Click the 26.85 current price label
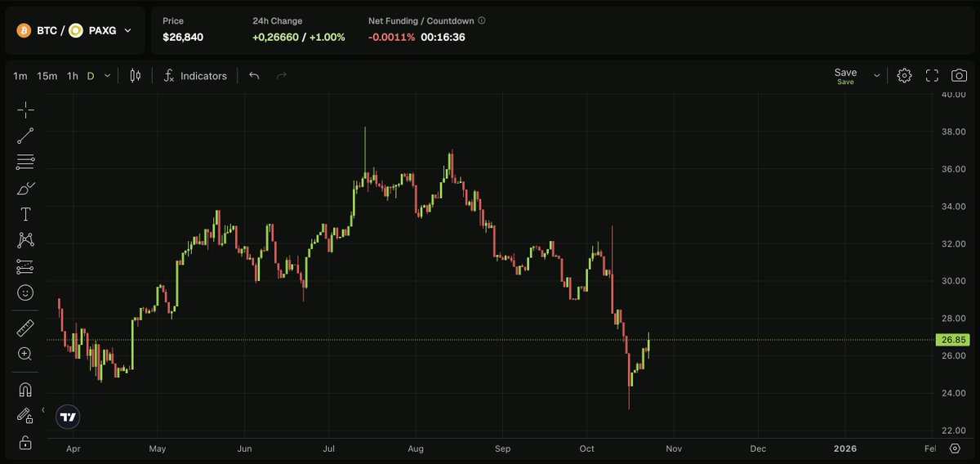 click(954, 340)
